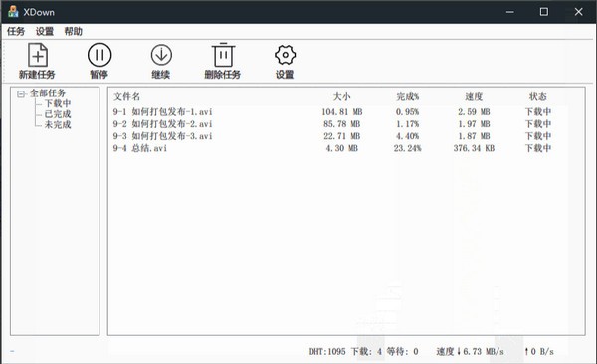Resume downloads with the 继续 icon
This screenshot has width=597, height=364.
161,55
